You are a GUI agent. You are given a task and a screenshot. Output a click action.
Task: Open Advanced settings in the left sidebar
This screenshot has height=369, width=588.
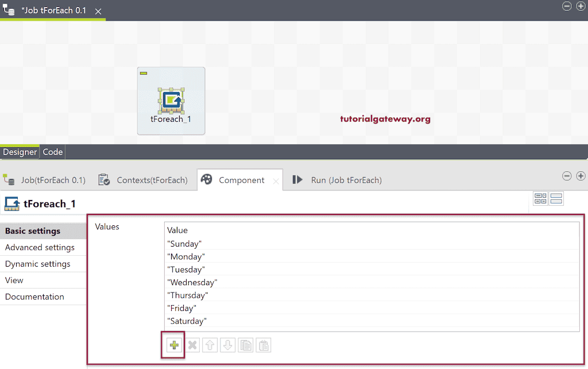tap(40, 247)
